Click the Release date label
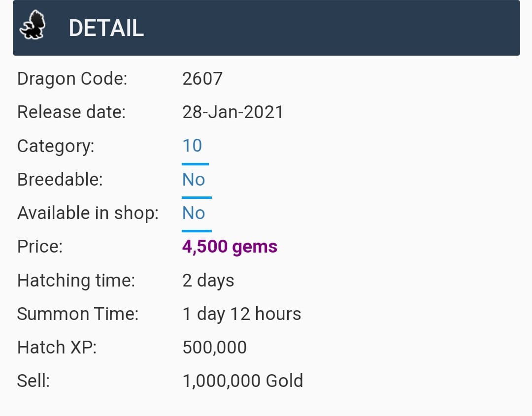The width and height of the screenshot is (532, 416). pos(71,112)
